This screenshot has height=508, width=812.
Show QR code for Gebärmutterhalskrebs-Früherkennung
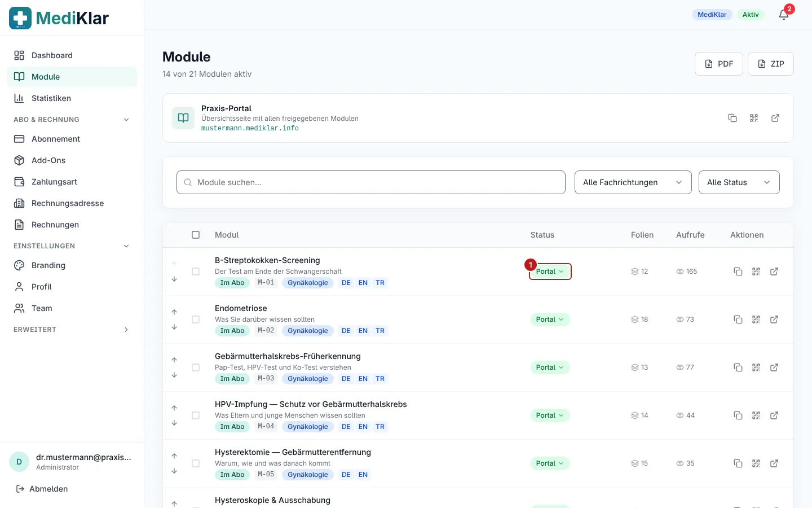click(756, 367)
